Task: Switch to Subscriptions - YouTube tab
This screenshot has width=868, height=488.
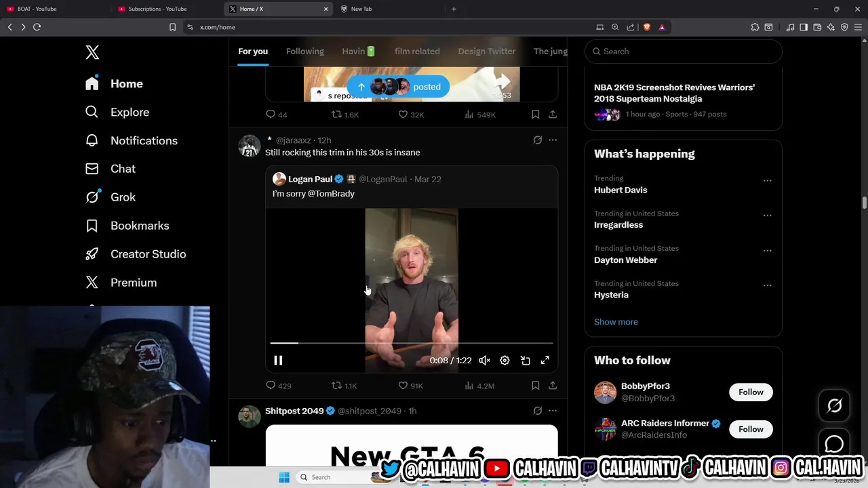Action: pyautogui.click(x=166, y=9)
